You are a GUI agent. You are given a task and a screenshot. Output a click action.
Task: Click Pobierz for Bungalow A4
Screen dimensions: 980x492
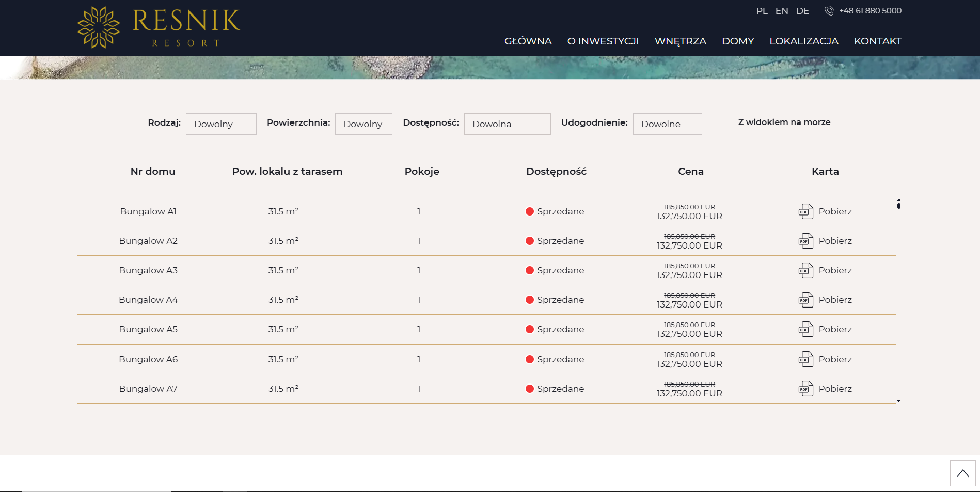[x=835, y=300]
